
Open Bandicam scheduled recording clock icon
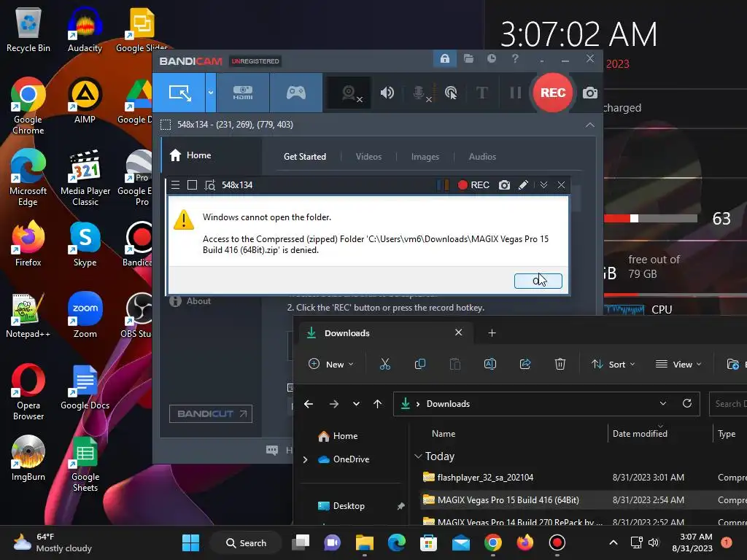point(492,58)
